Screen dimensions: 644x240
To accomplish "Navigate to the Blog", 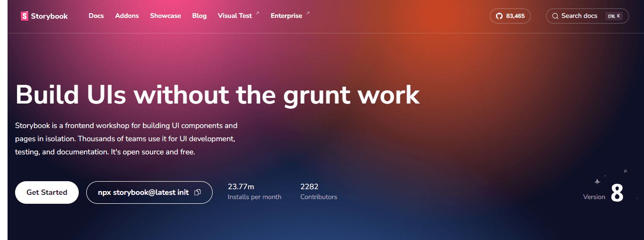I will pyautogui.click(x=199, y=16).
